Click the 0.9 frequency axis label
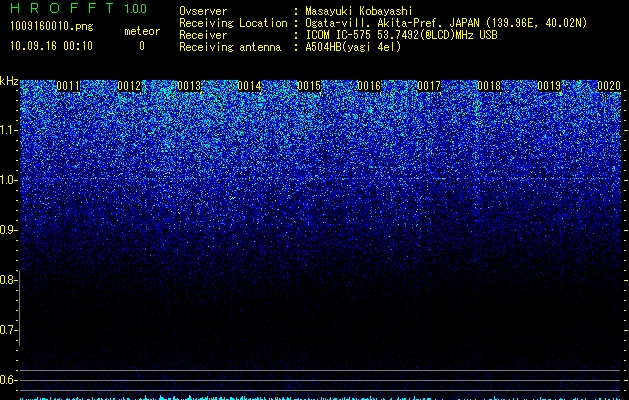The width and height of the screenshot is (629, 400). click(x=8, y=230)
